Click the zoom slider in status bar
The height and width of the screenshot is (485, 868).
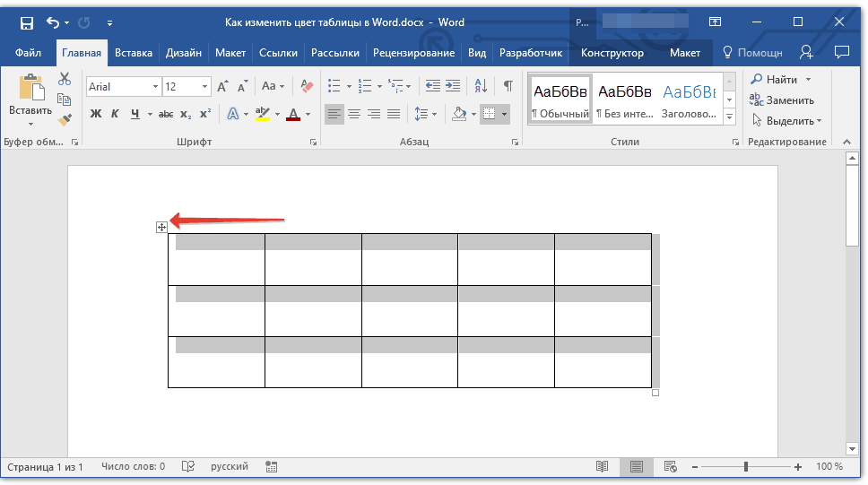pyautogui.click(x=746, y=467)
